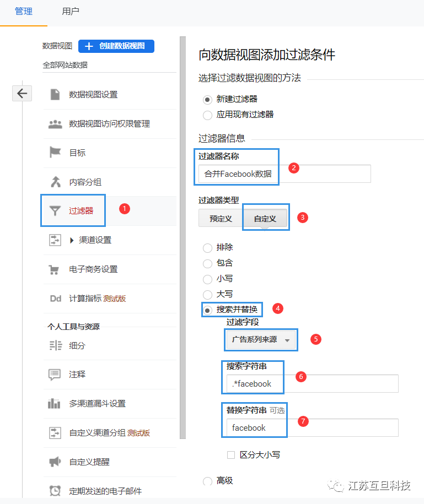
Task: Click the 过滤器 funnel icon
Action: (x=55, y=210)
